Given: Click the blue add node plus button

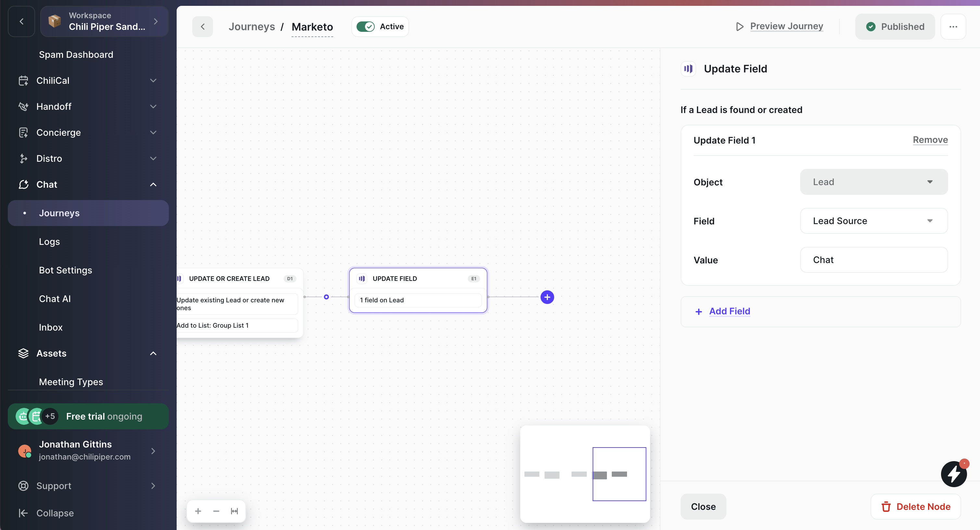Looking at the screenshot, I should [547, 297].
